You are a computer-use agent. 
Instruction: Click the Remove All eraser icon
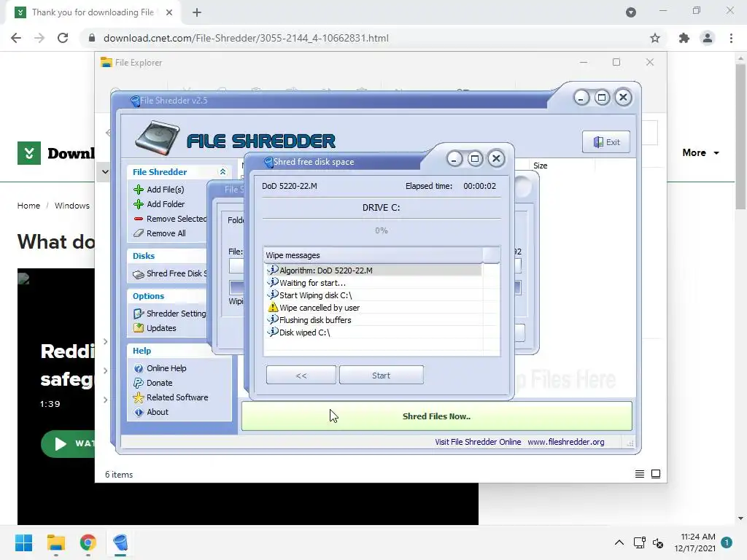[139, 233]
